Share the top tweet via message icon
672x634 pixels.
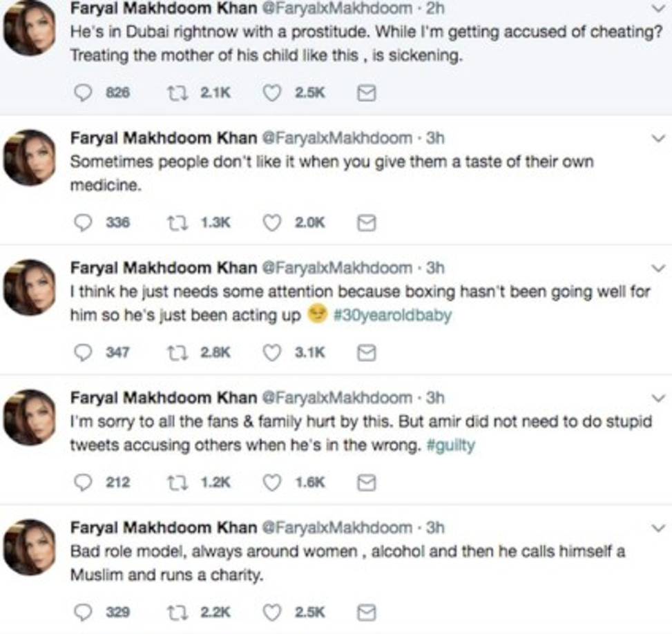pos(367,93)
